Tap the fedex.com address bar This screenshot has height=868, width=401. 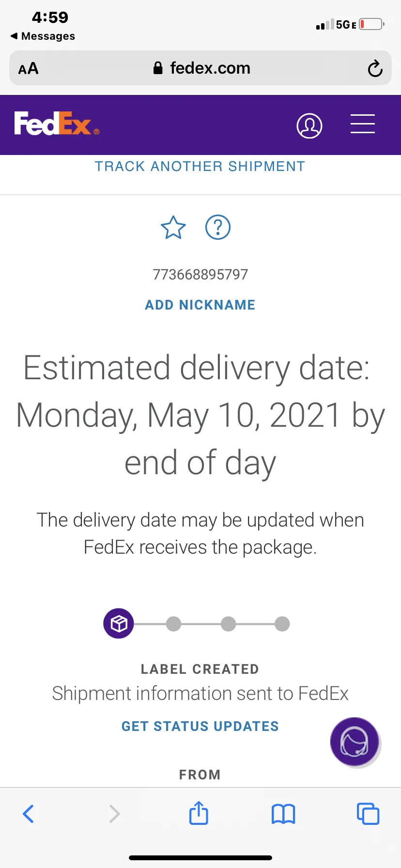pos(200,68)
